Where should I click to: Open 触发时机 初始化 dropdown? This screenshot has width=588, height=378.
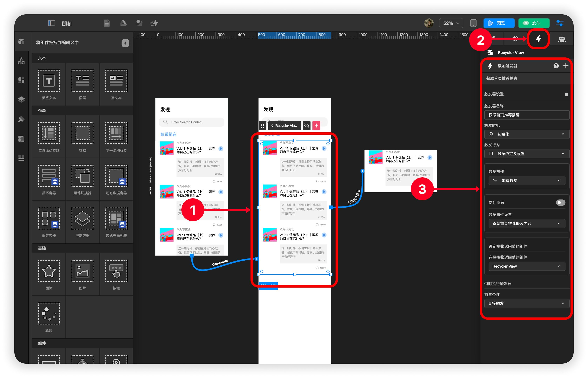(526, 134)
